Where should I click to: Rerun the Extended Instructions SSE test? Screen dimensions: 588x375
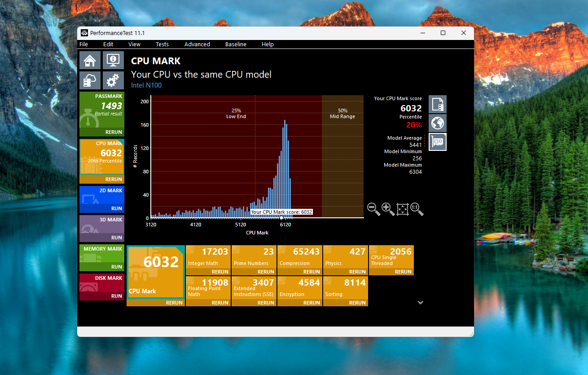(266, 303)
